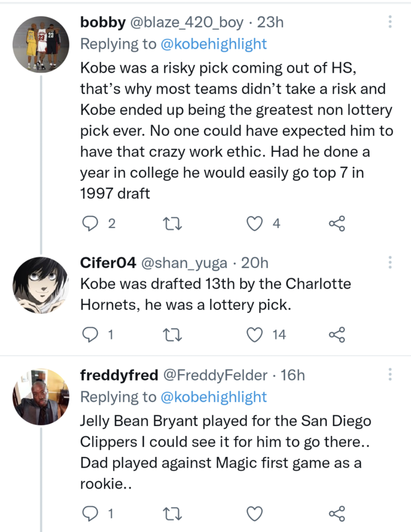Retweet bobby's Kobe draft tweet
This screenshot has width=411, height=532.
172,224
